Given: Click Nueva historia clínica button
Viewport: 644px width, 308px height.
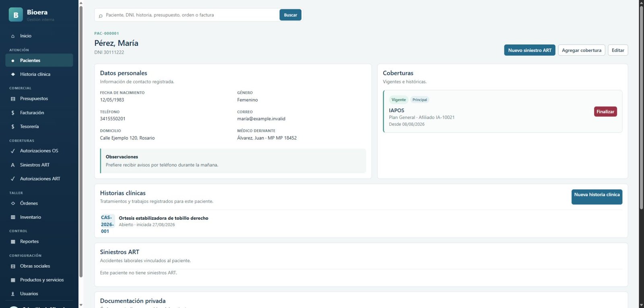Looking at the screenshot, I should [597, 197].
